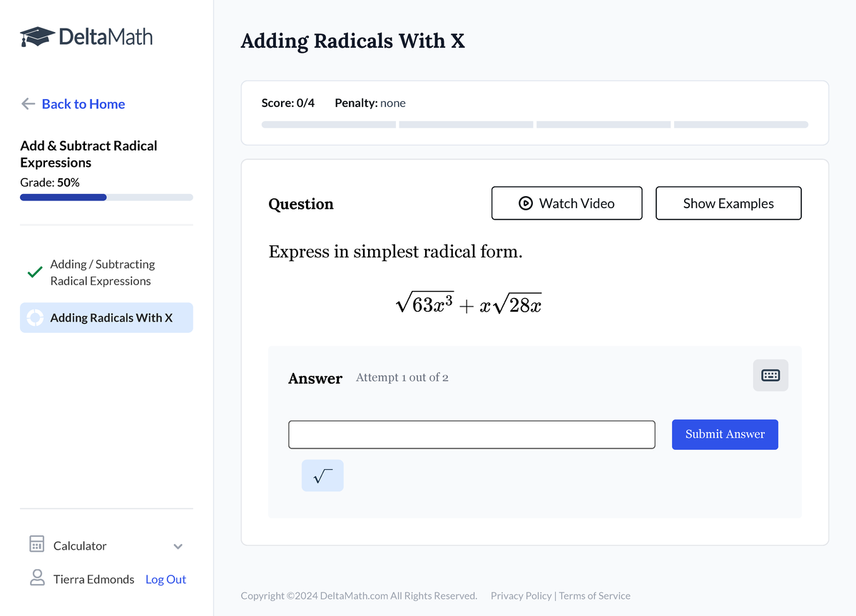Click the Show Examples button
Viewport: 856px width, 616px height.
pos(728,203)
